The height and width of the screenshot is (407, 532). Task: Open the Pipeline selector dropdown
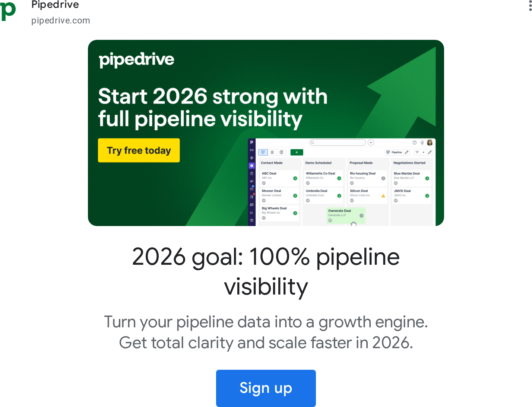point(394,152)
